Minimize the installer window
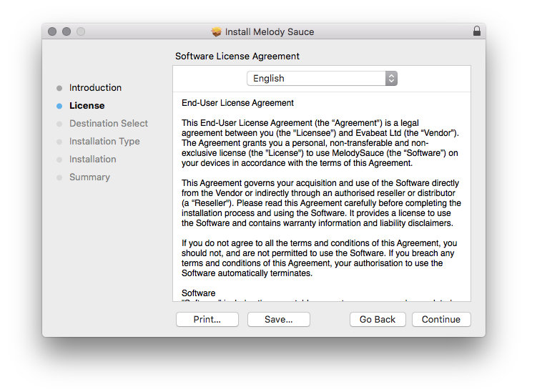The height and width of the screenshot is (392, 537). click(x=66, y=31)
